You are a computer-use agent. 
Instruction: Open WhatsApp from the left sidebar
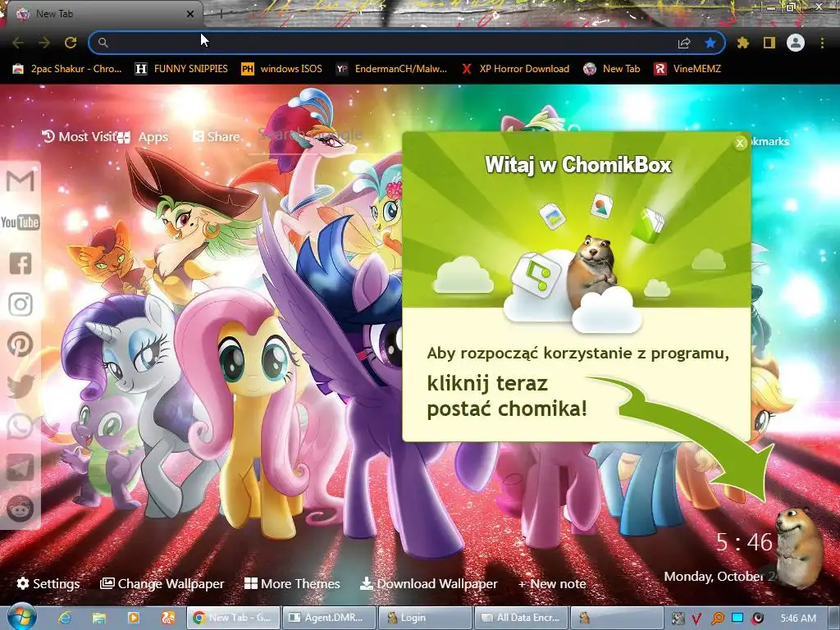pos(21,427)
